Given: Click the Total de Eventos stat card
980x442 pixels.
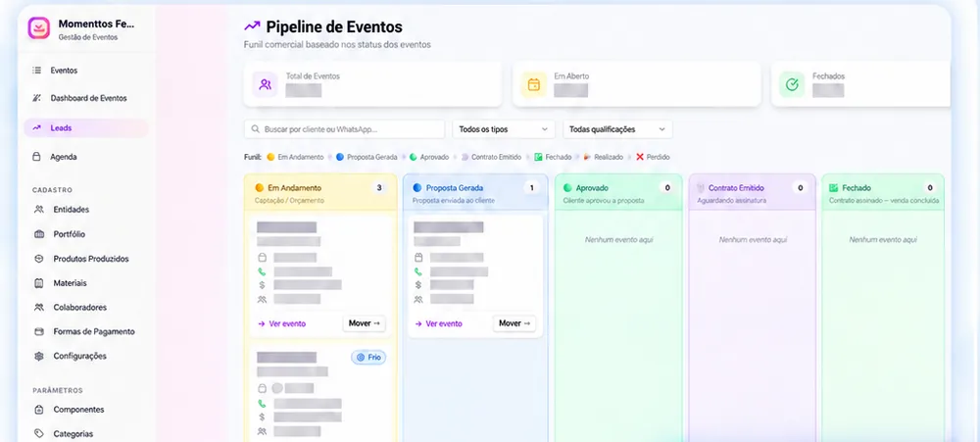Looking at the screenshot, I should [372, 84].
